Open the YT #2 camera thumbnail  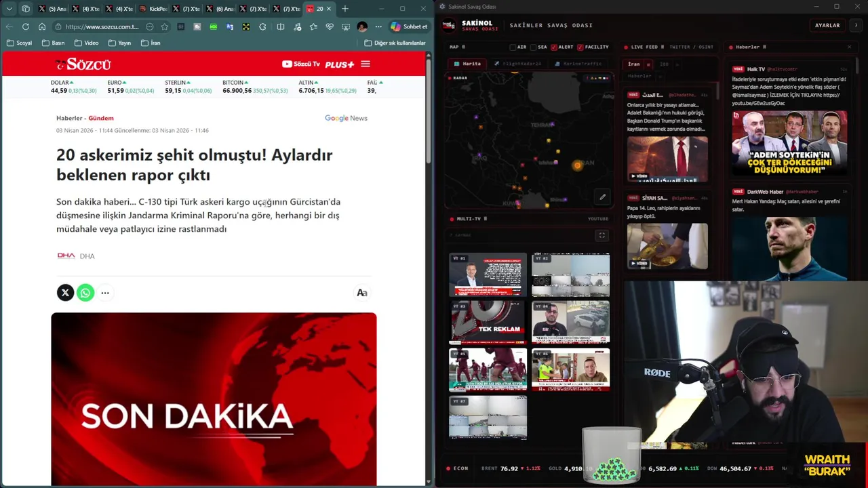point(570,274)
